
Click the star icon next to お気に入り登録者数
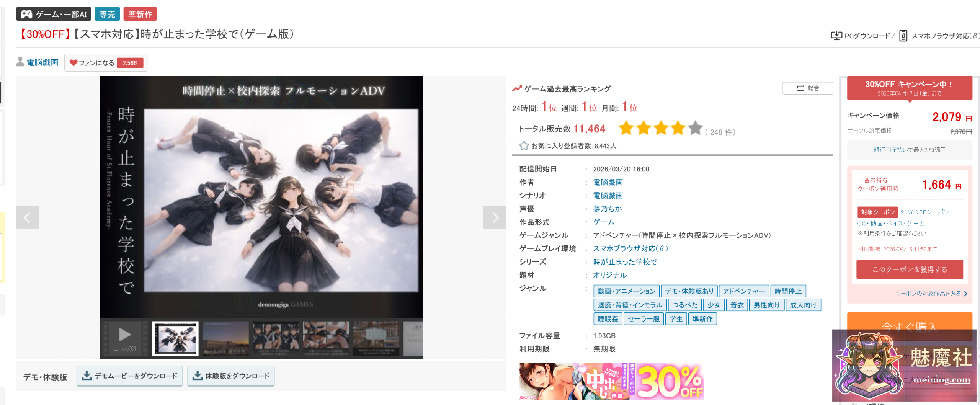tap(524, 146)
